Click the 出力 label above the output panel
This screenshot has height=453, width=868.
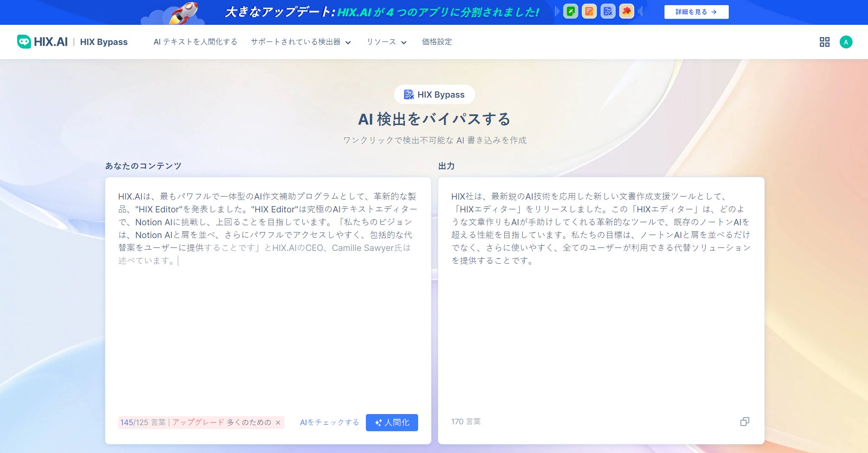click(446, 166)
